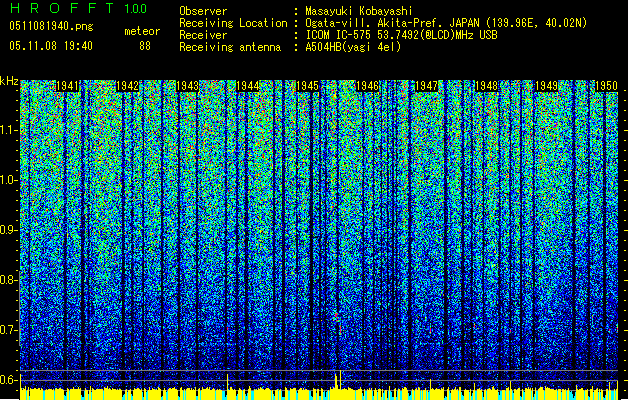The width and height of the screenshot is (629, 400).
Task: Click the 0.8 frequency axis label
Action: pyautogui.click(x=8, y=280)
